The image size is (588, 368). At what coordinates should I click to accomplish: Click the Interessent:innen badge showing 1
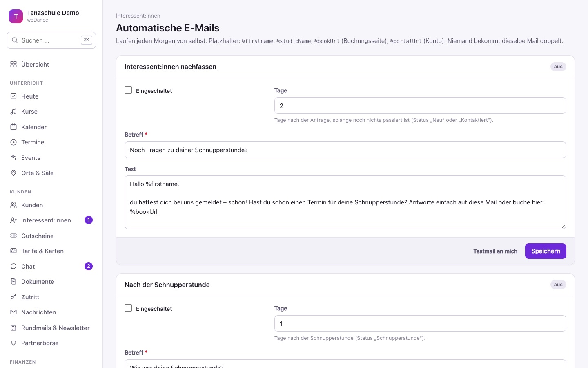tap(89, 220)
